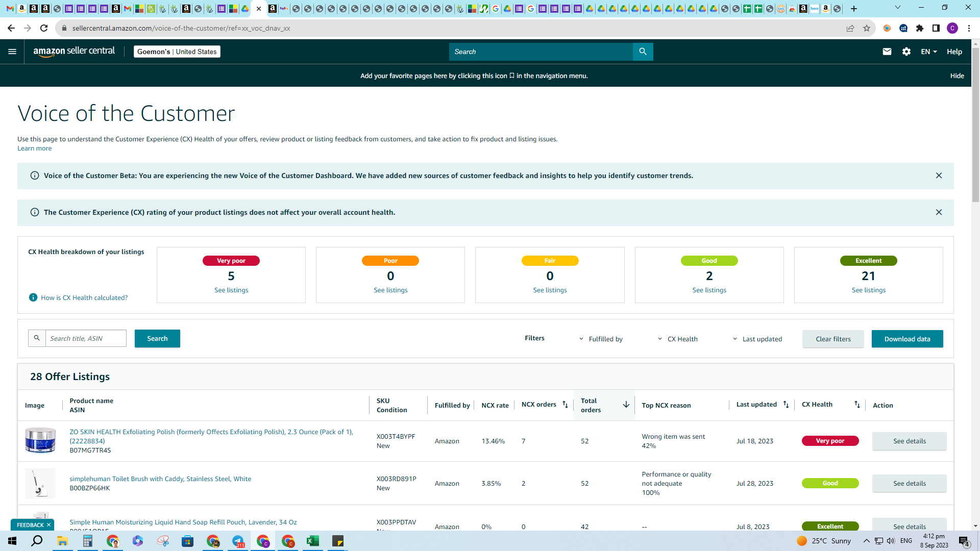980x551 pixels.
Task: Sort by NCX orders column arrows
Action: [x=565, y=405]
